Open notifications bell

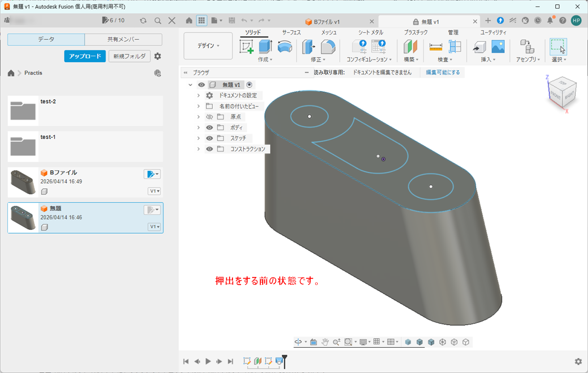550,20
